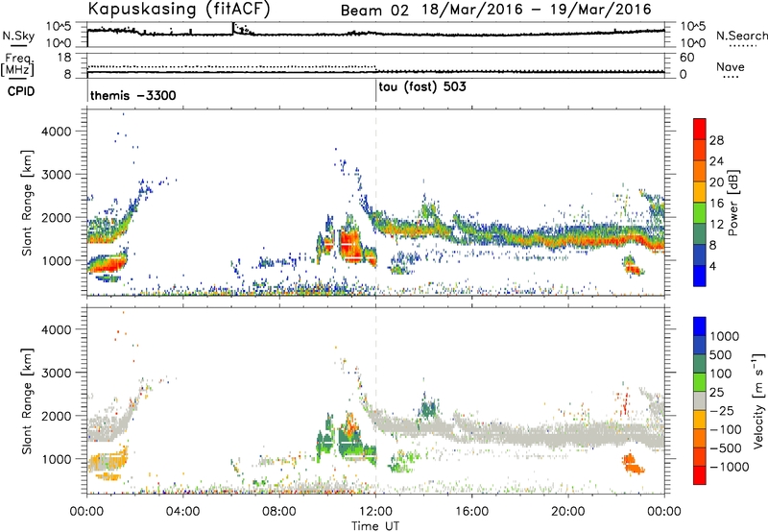Click the light green 12–16 dB Power segment
This screenshot has width=768, height=532.
[x=700, y=212]
